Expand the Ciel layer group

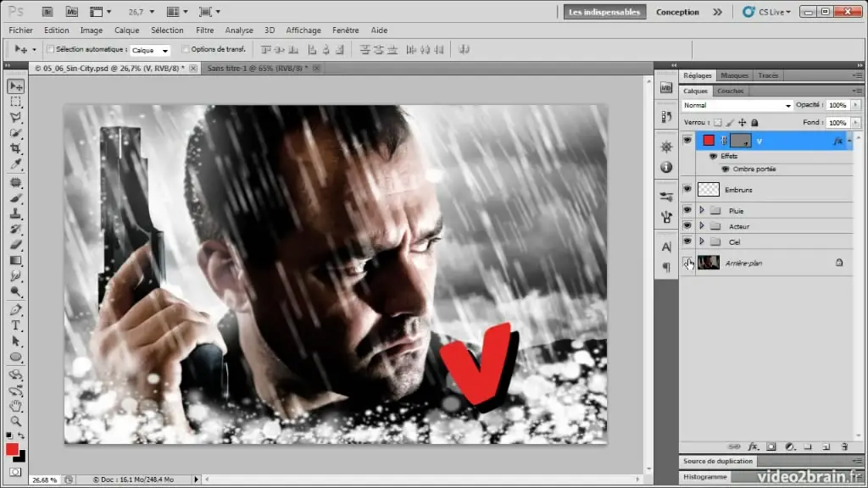[702, 241]
